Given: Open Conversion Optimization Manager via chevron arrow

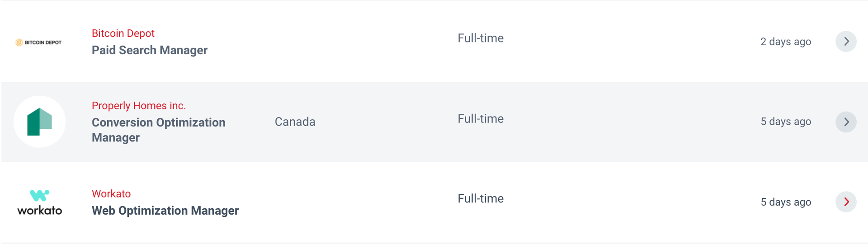Looking at the screenshot, I should click(846, 122).
